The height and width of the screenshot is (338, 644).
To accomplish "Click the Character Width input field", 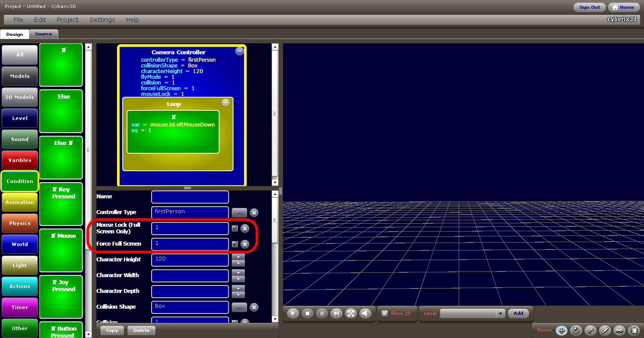I will [190, 276].
